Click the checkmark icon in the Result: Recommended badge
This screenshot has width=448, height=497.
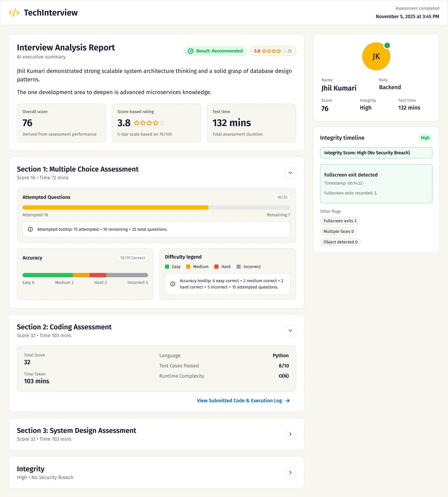191,51
